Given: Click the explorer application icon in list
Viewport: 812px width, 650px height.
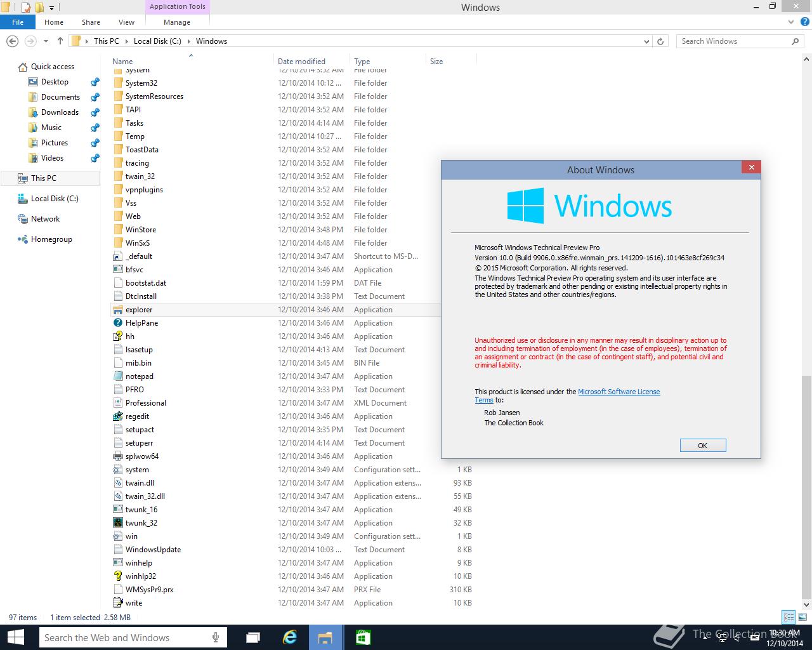Looking at the screenshot, I should (x=117, y=310).
